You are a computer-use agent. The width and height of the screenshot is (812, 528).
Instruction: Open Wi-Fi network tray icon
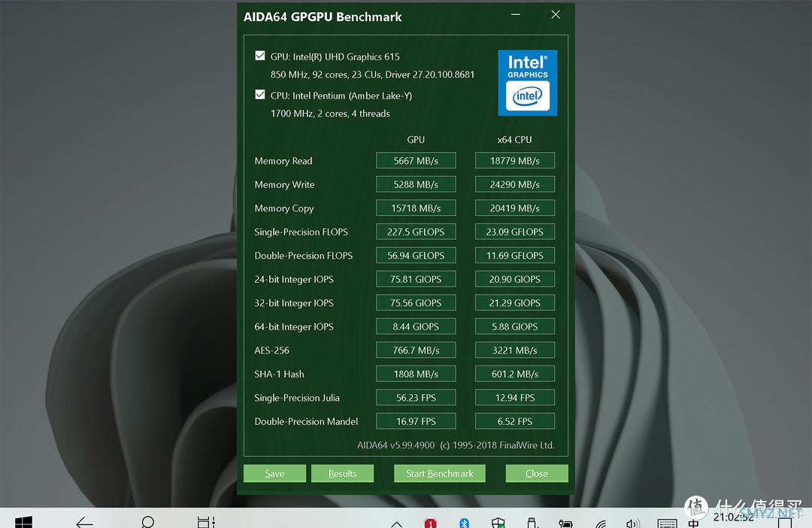click(601, 523)
